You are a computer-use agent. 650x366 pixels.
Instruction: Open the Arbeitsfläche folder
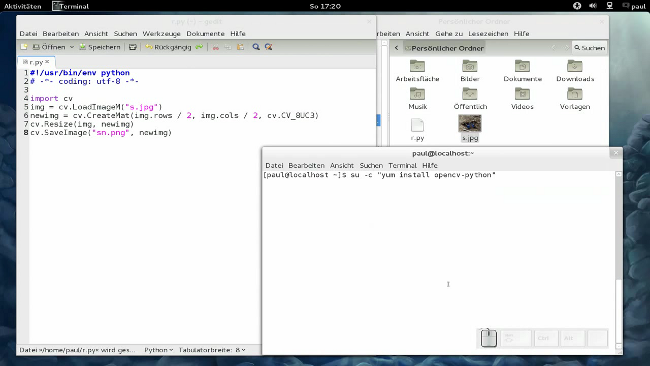(417, 70)
